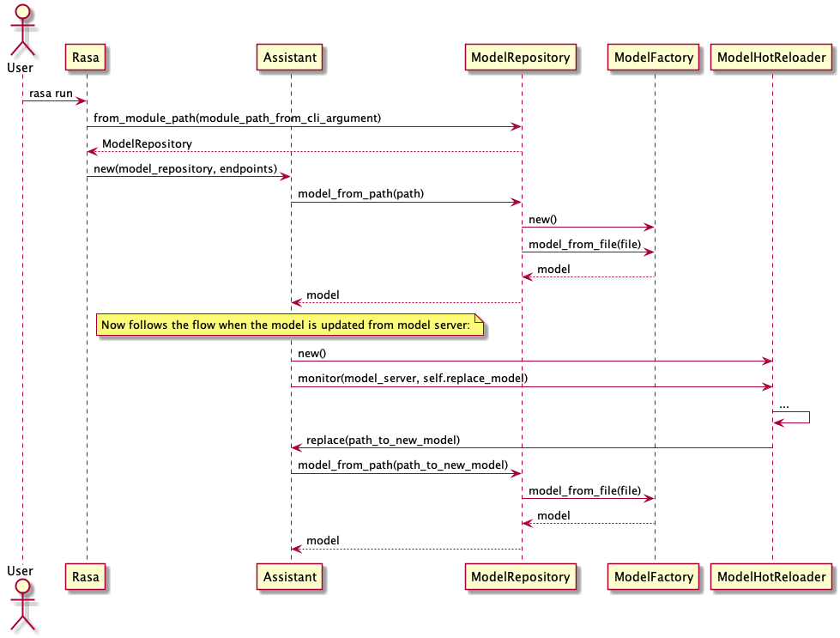840x638 pixels.
Task: Click the 'model_from_path(path)' message label
Action: click(x=360, y=193)
